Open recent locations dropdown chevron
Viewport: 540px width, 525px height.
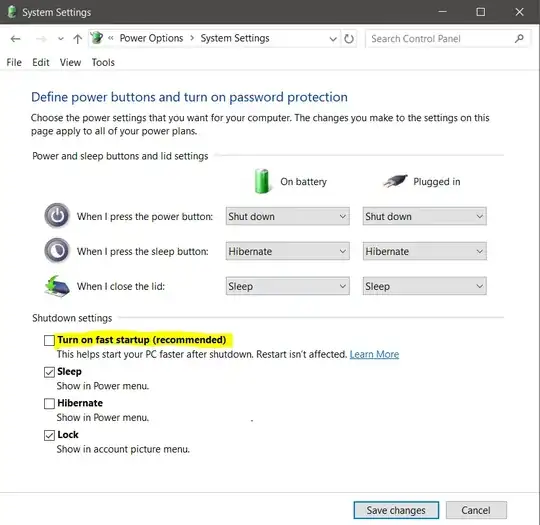click(x=61, y=39)
